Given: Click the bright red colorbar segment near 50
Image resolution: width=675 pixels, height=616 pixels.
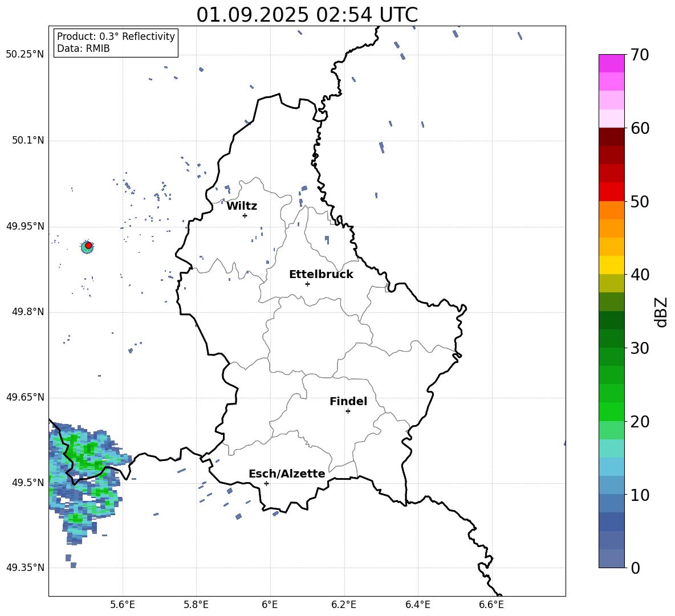Looking at the screenshot, I should 611,191.
